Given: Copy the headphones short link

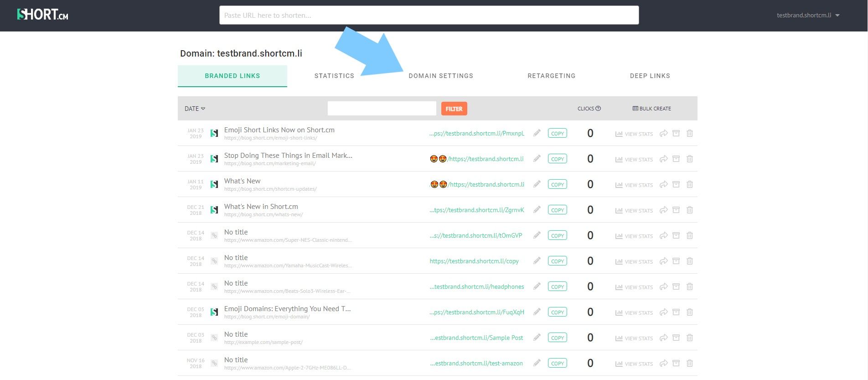Looking at the screenshot, I should [558, 286].
